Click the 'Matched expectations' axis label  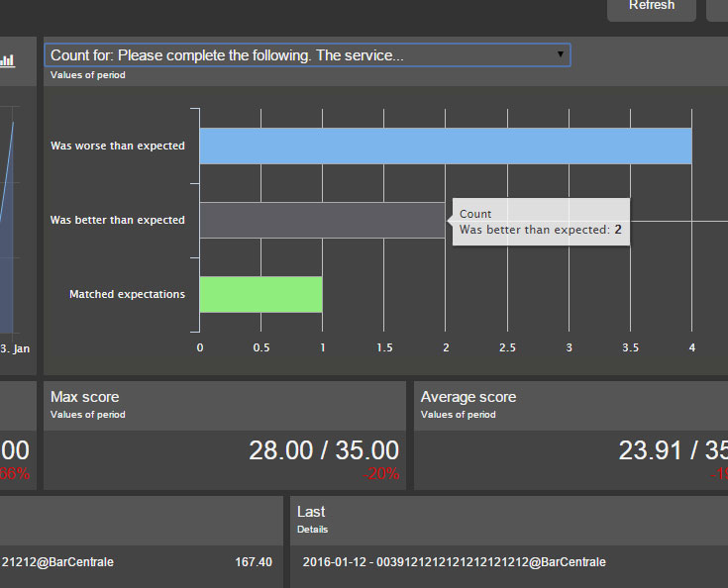point(127,294)
